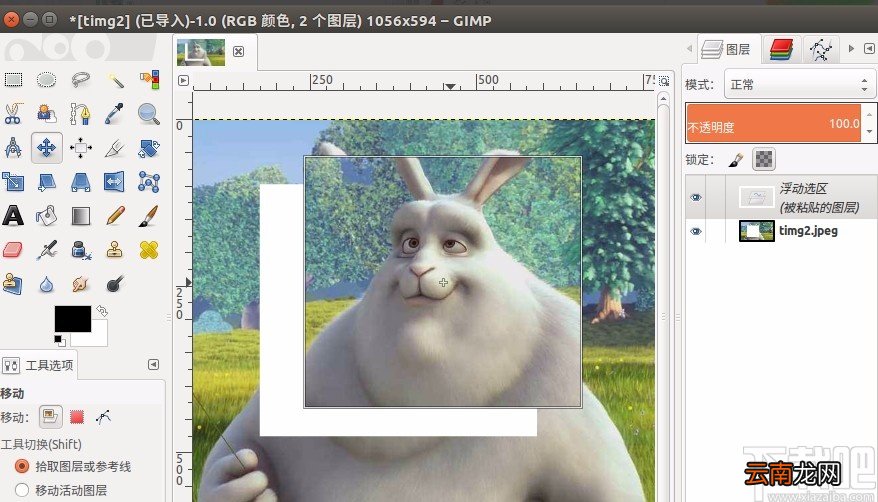This screenshot has width=878, height=502.
Task: Open the image menu at ruler corner
Action: click(184, 81)
